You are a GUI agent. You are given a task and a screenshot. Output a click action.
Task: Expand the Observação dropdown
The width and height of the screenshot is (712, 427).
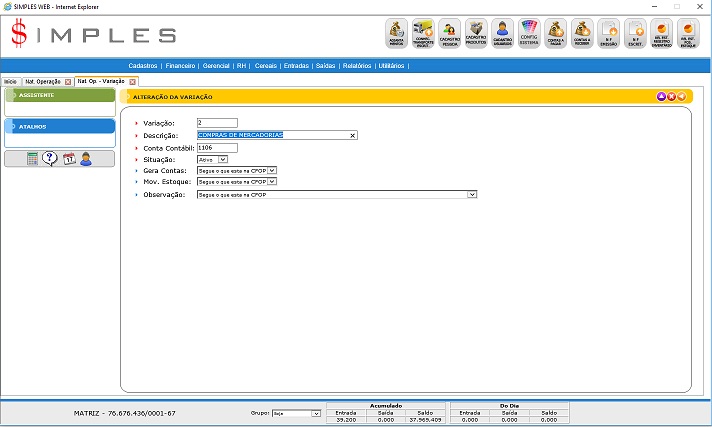[472, 195]
